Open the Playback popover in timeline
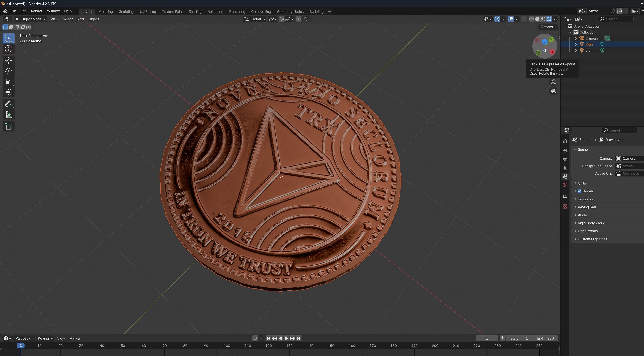The width and height of the screenshot is (644, 356). (25, 338)
